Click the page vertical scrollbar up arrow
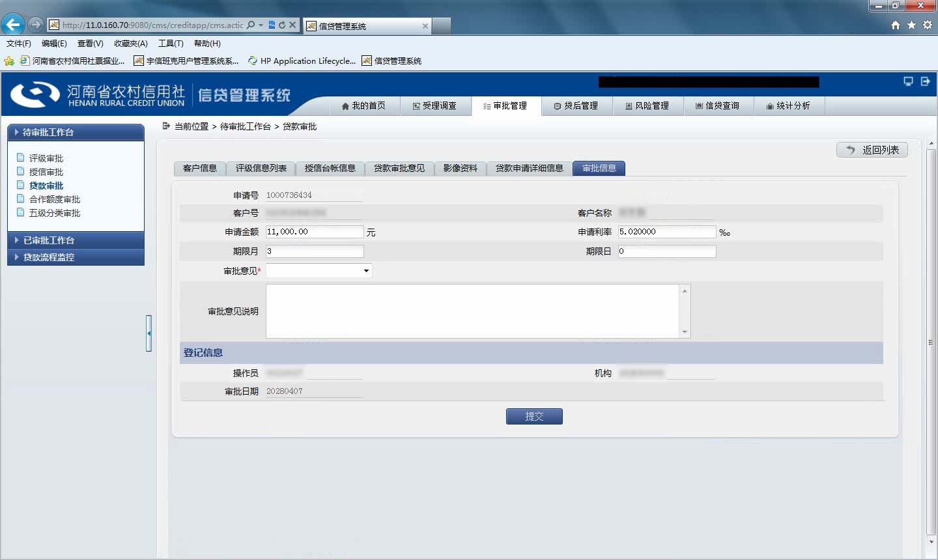Image resolution: width=938 pixels, height=560 pixels. [x=931, y=143]
